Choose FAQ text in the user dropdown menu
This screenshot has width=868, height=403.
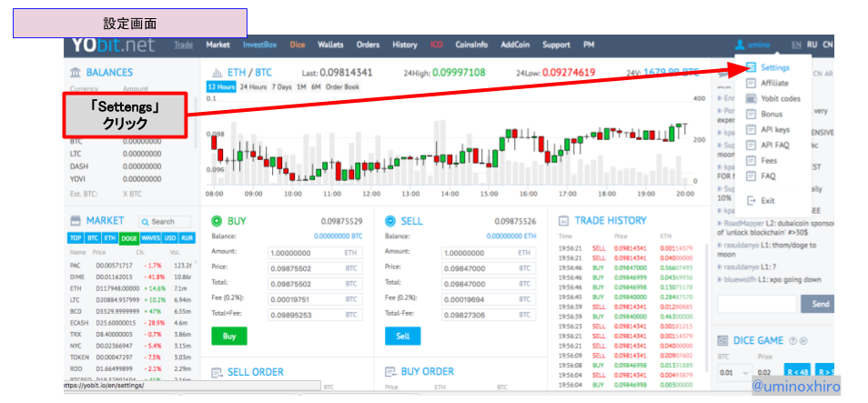coord(768,176)
